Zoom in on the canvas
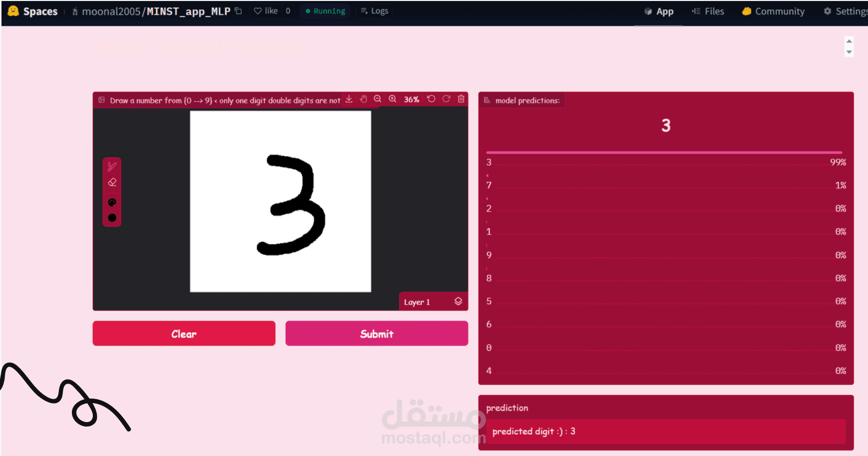Screen dimensions: 868x456 393,99
